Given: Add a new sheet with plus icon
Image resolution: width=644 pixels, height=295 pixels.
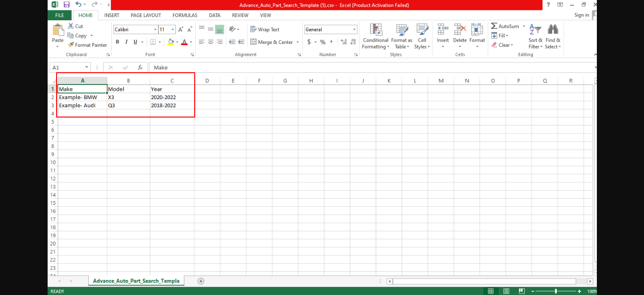Looking at the screenshot, I should click(x=201, y=281).
